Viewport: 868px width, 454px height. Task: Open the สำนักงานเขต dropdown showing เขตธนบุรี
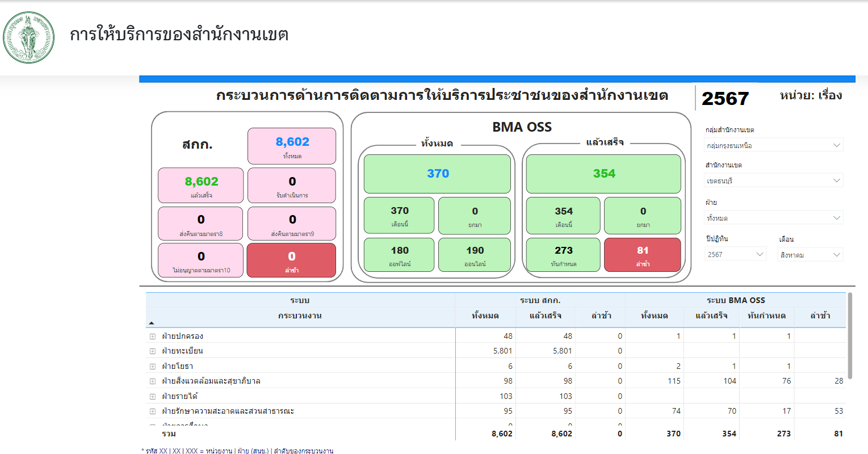point(773,180)
